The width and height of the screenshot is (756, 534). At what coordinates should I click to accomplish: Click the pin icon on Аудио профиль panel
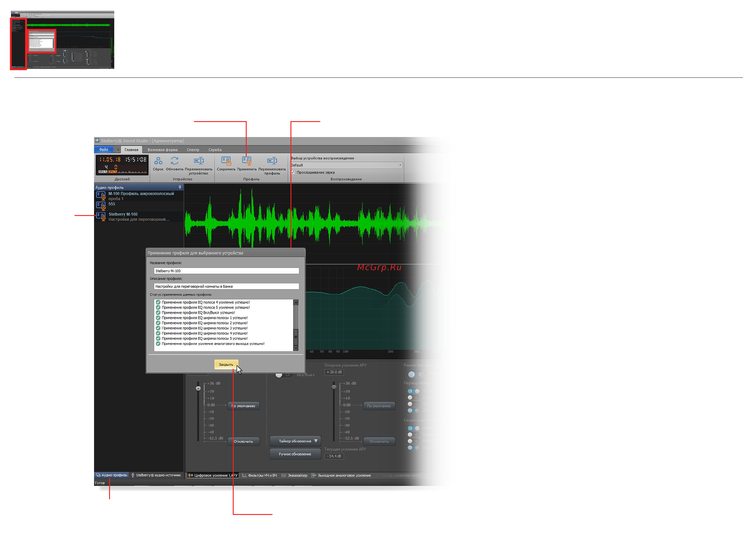pyautogui.click(x=180, y=187)
